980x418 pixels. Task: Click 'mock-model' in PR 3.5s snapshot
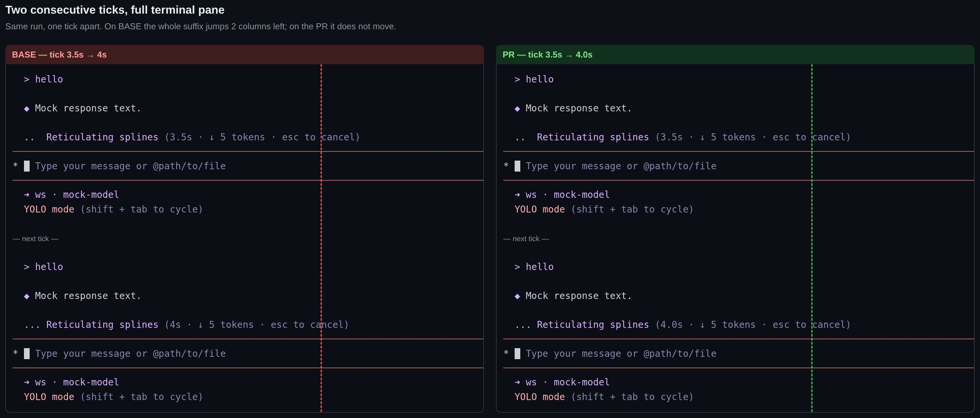pyautogui.click(x=582, y=195)
